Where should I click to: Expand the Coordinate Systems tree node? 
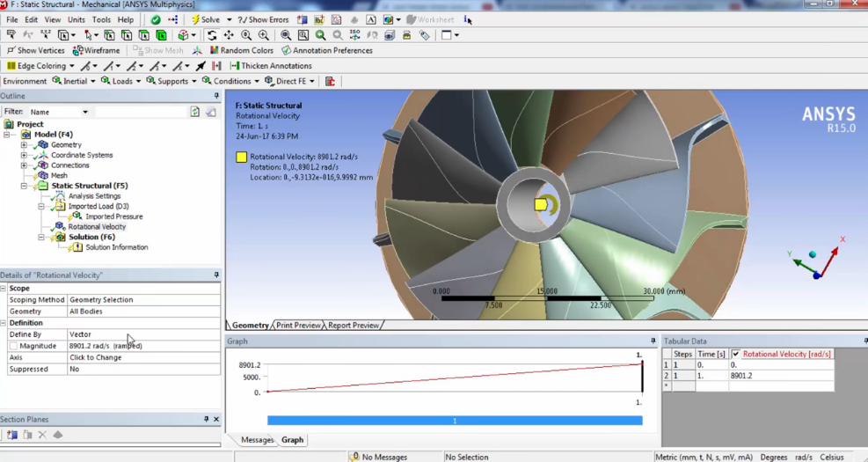click(x=24, y=155)
